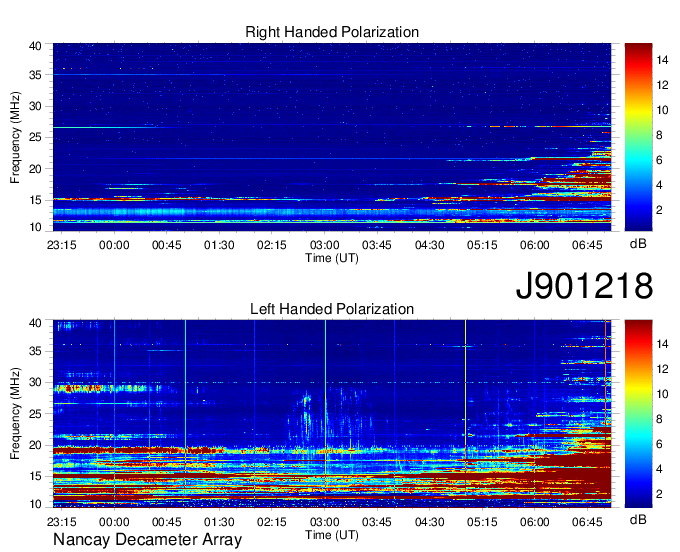Screen dimensions: 680x552
Task: Click the color scale bar beside the Right Handed plot
Action: point(638,137)
